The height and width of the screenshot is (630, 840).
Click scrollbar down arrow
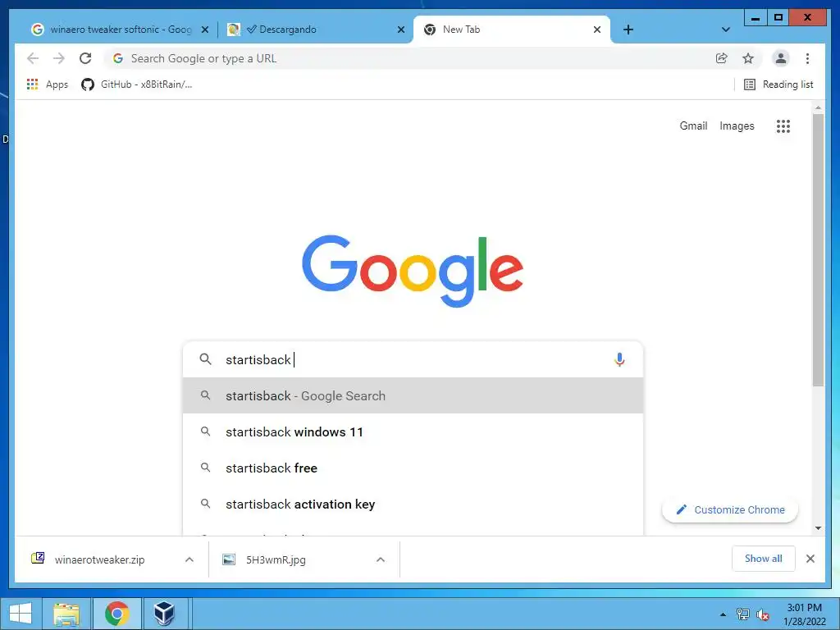818,528
